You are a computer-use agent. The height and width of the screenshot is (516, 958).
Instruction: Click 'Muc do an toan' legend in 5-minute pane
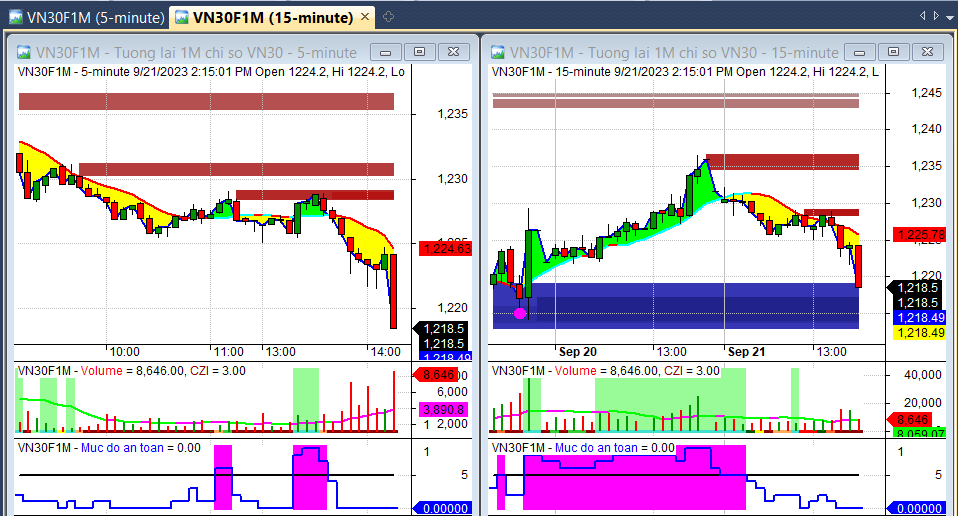coord(122,448)
